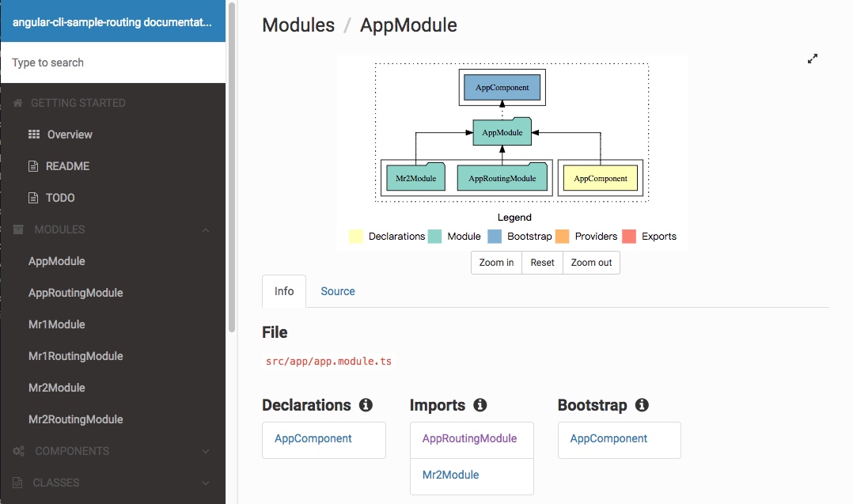The image size is (853, 504).
Task: Click the Type to search field
Action: (113, 63)
